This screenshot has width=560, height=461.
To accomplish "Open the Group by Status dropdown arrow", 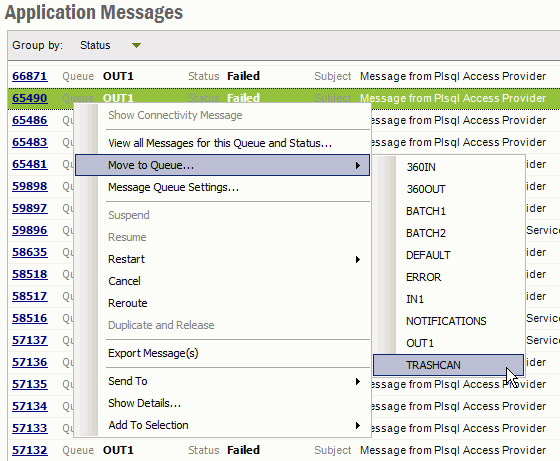I will pos(136,45).
